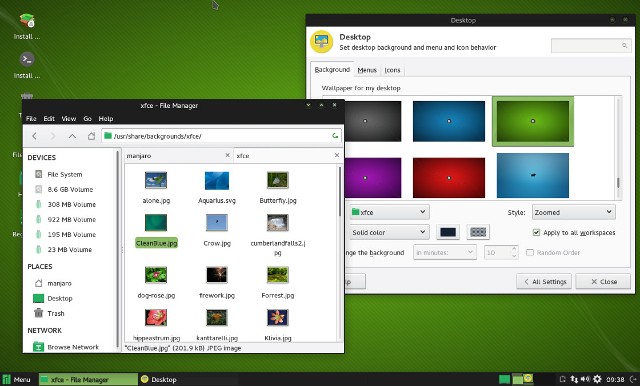
Task: Select the Browse Network icon
Action: click(38, 347)
